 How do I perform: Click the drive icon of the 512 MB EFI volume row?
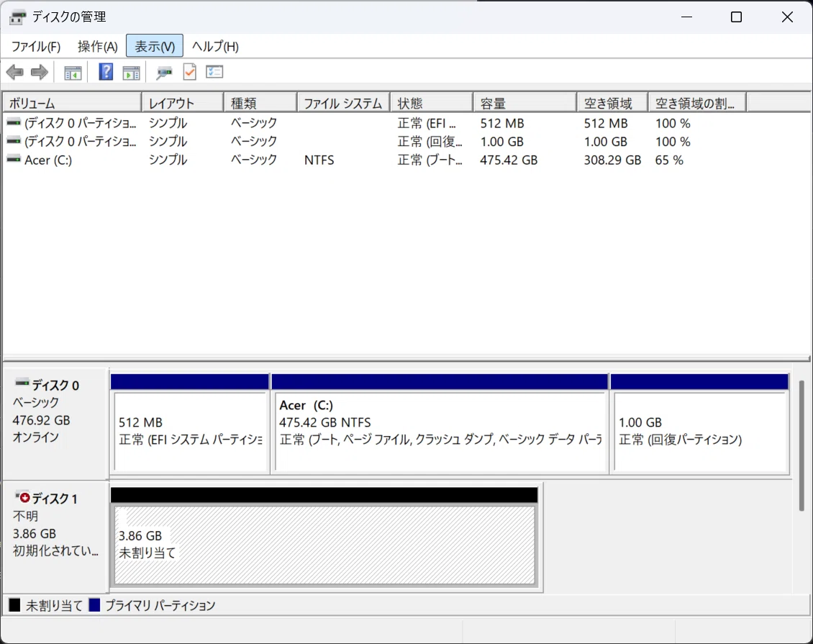(14, 123)
